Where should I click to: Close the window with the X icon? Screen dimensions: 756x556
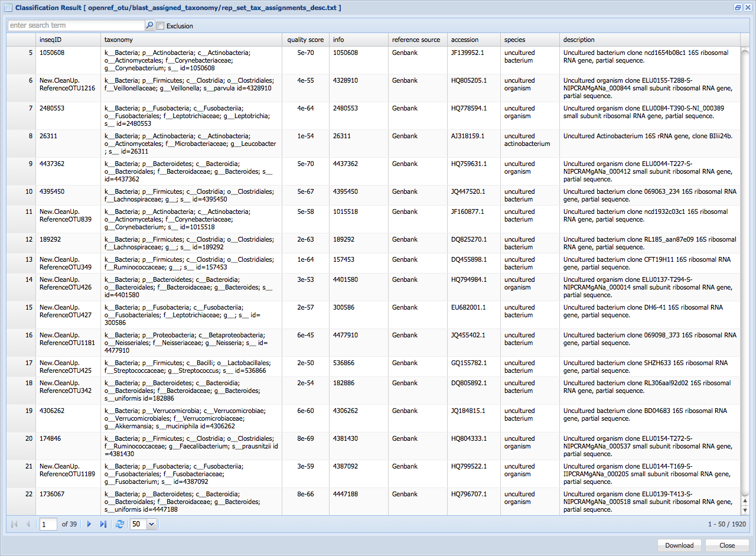[x=748, y=8]
